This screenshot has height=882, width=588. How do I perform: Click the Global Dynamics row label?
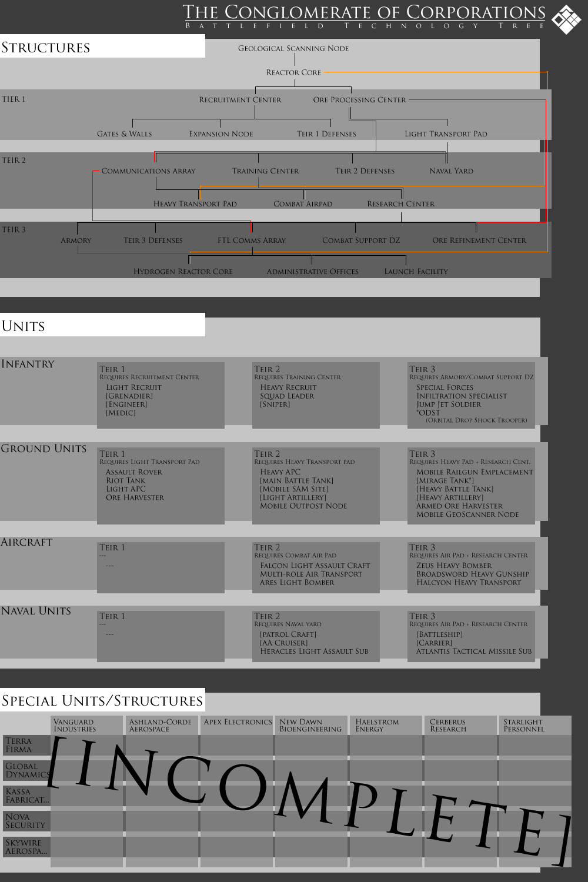coord(27,770)
